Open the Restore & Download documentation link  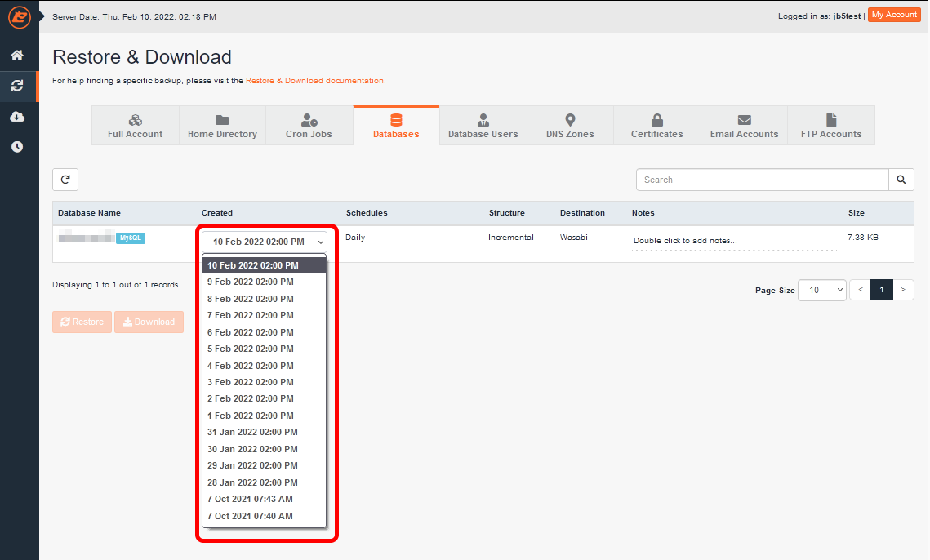(314, 81)
